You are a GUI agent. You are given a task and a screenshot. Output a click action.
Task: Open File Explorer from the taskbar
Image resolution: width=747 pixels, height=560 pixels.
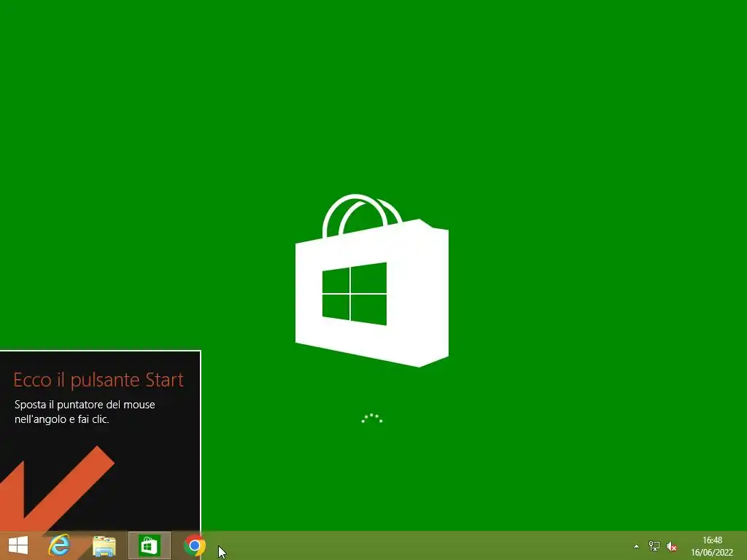(104, 545)
